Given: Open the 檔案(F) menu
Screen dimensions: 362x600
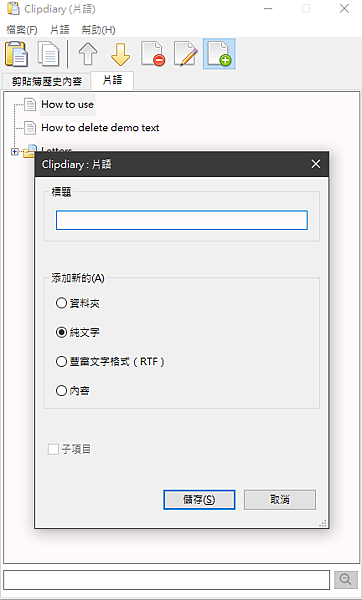Looking at the screenshot, I should (22, 30).
